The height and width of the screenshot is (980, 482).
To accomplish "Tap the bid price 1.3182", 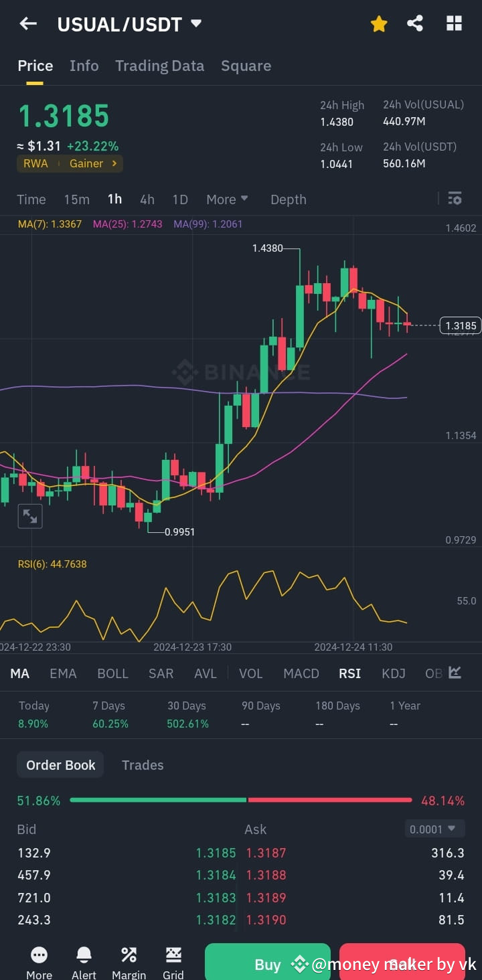I will click(216, 920).
